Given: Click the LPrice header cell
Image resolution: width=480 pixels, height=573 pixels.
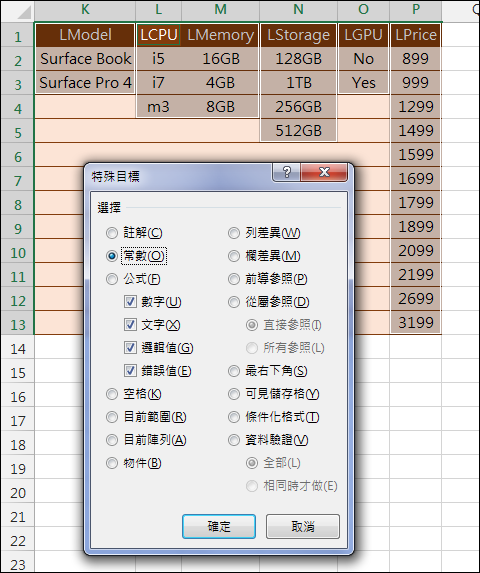Looking at the screenshot, I should (416, 35).
